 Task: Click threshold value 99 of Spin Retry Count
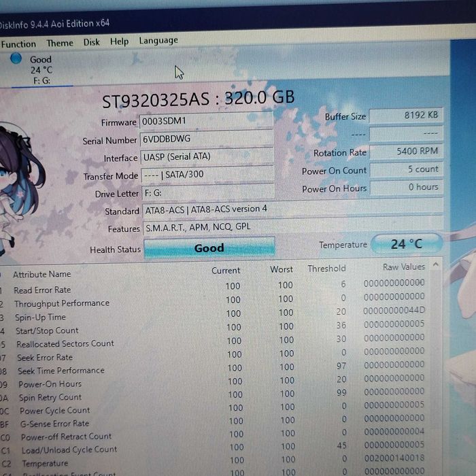coord(341,392)
